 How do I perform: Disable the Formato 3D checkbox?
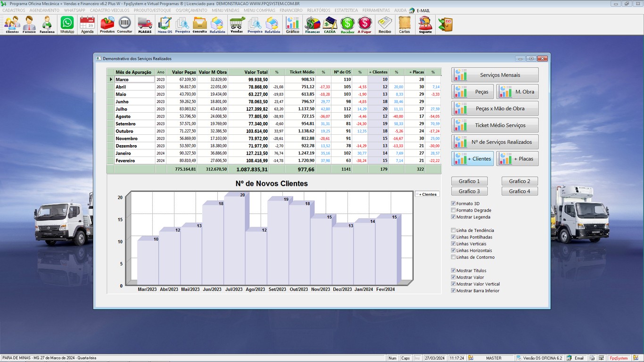pos(454,204)
